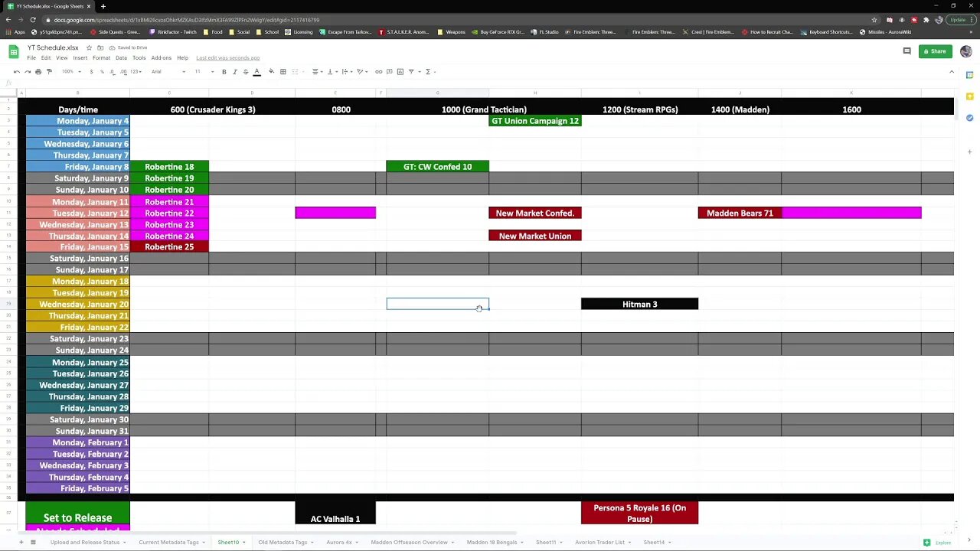Viewport: 980px width, 551px height.
Task: Open the Borders tool
Action: (283, 72)
